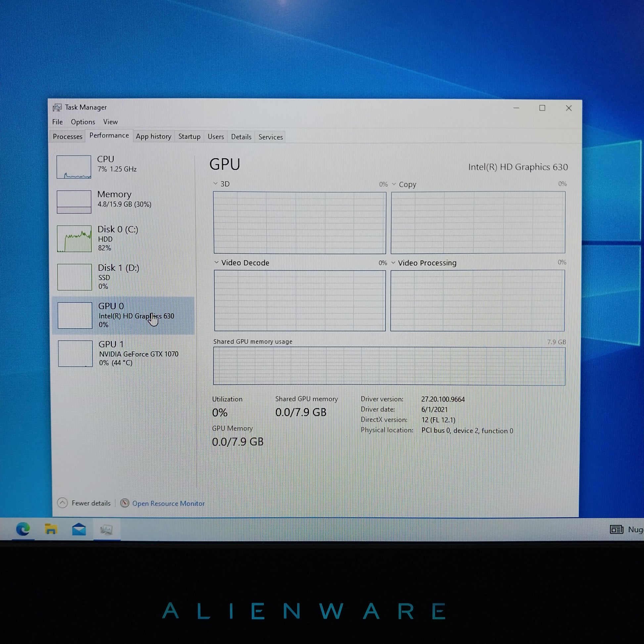Open the Video Processing engine dropdown

point(393,263)
